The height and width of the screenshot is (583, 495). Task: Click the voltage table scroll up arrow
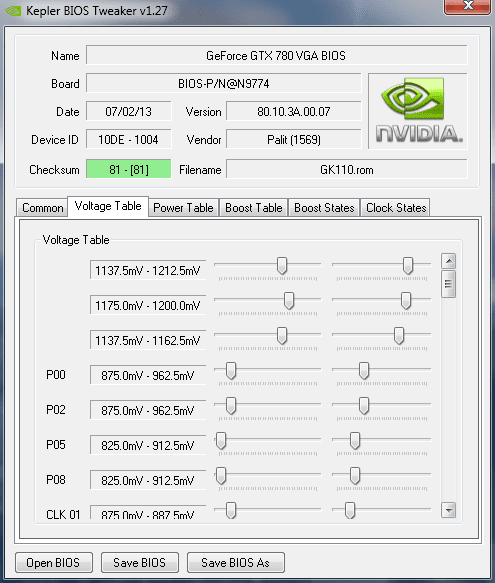pos(449,261)
